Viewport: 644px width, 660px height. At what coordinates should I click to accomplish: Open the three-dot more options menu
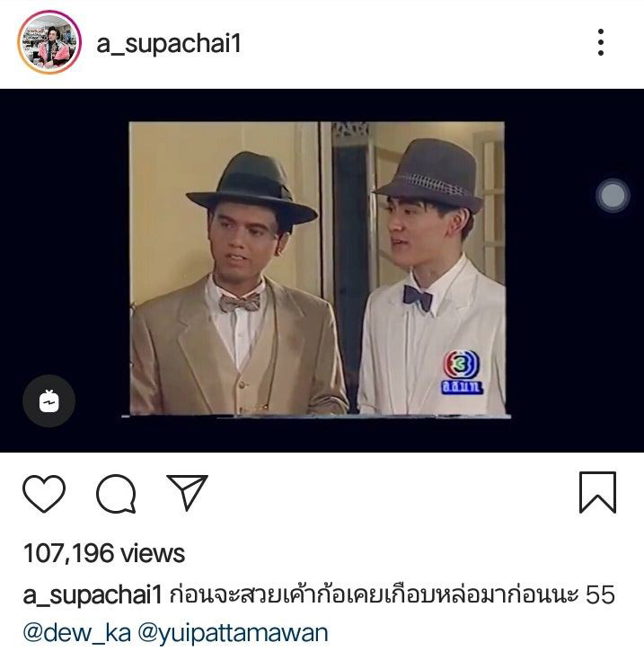pos(601,42)
